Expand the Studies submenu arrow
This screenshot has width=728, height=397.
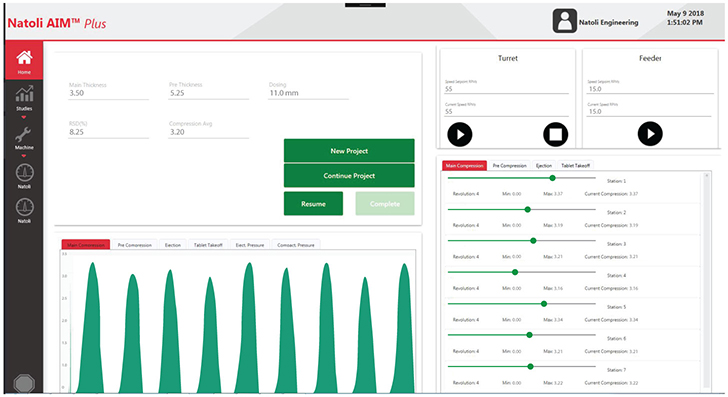[x=24, y=117]
